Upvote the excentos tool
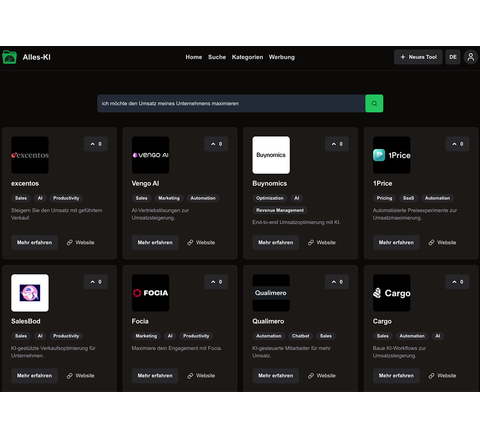Viewport: 480px width, 440px height. pyautogui.click(x=96, y=144)
